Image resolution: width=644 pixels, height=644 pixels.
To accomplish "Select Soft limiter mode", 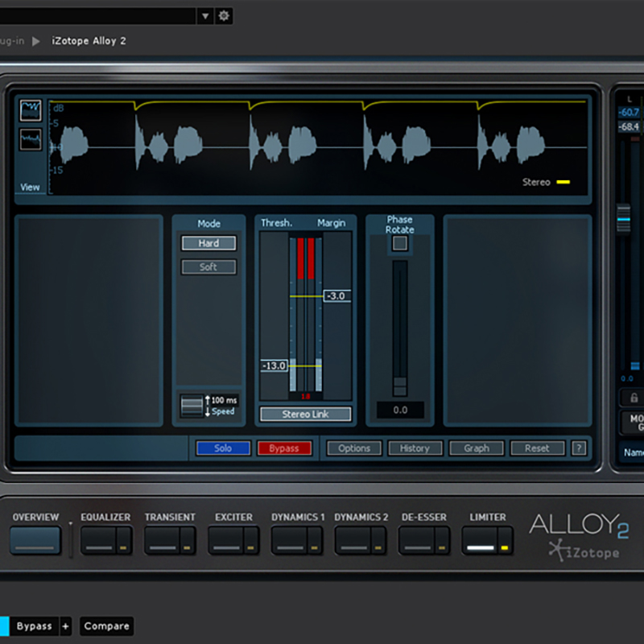I will tap(208, 267).
